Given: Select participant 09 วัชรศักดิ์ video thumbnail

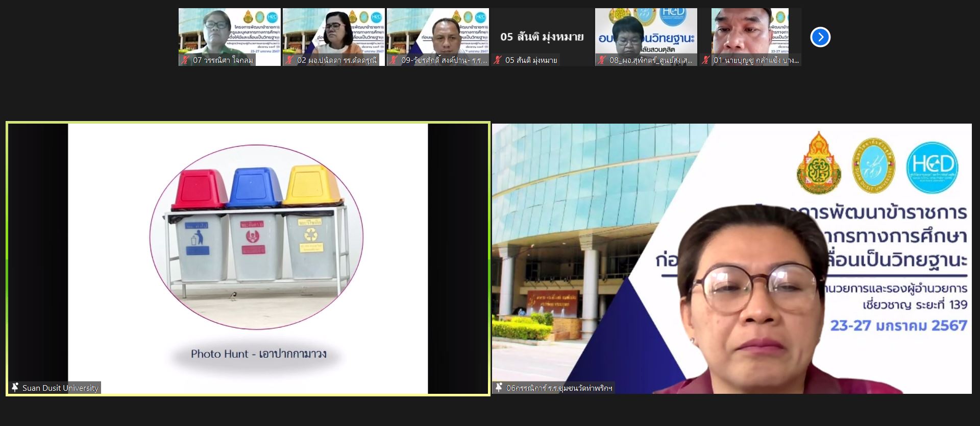Looking at the screenshot, I should click(x=437, y=32).
